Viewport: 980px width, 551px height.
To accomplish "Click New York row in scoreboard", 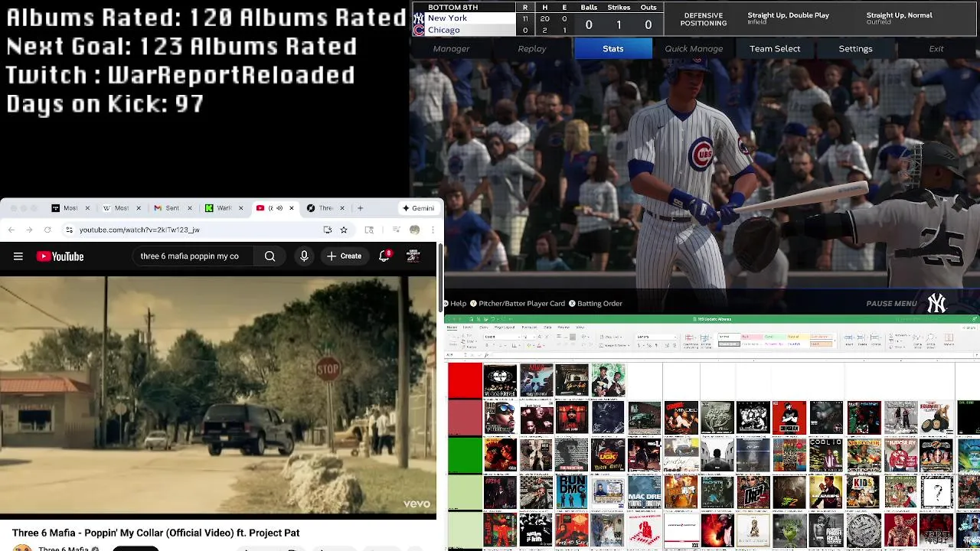I will tap(464, 18).
